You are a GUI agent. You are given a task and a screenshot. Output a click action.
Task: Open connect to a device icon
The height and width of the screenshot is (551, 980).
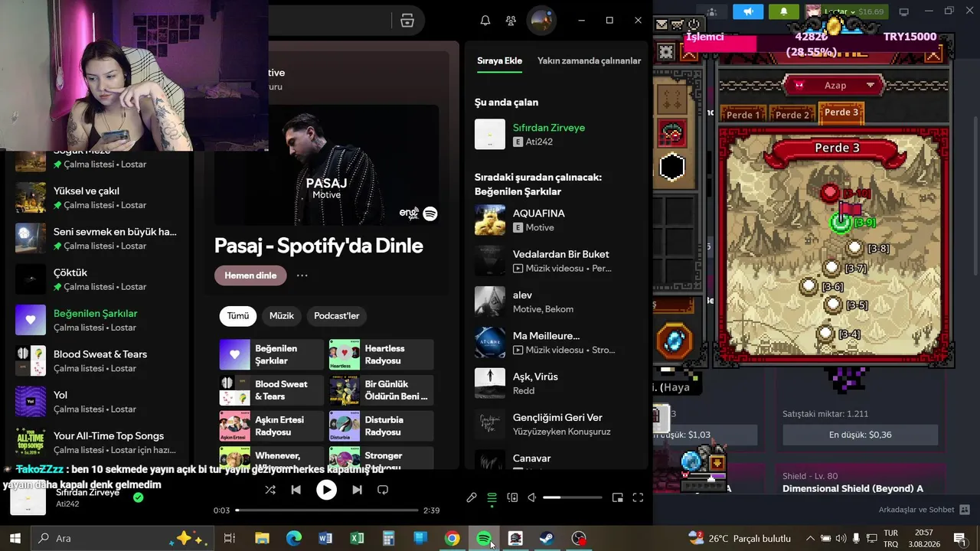[512, 497]
